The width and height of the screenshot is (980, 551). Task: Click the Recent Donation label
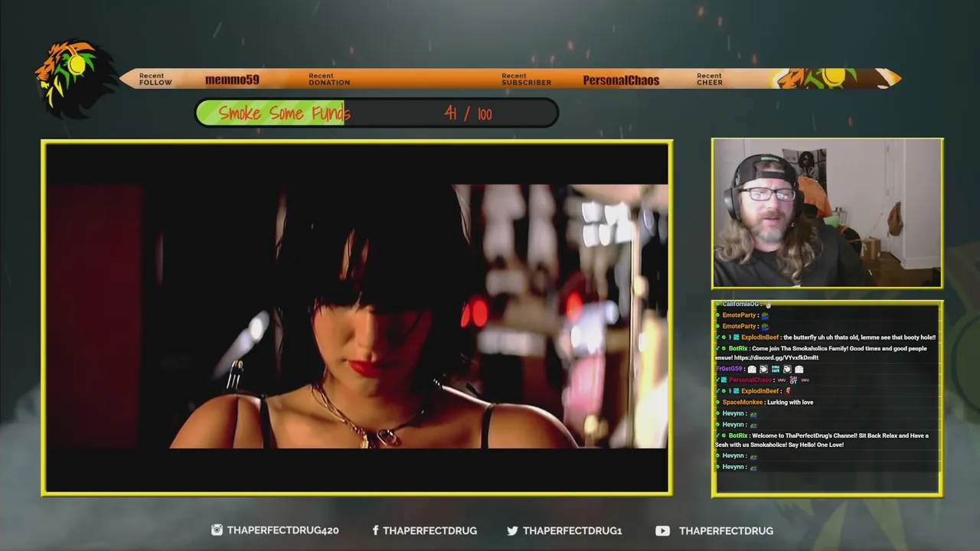(x=329, y=79)
